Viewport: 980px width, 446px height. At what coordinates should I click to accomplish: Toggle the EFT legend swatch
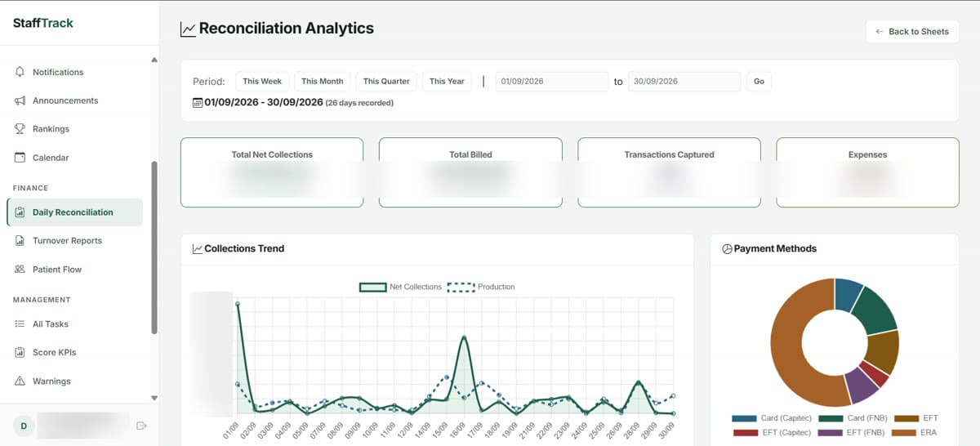[x=906, y=418]
